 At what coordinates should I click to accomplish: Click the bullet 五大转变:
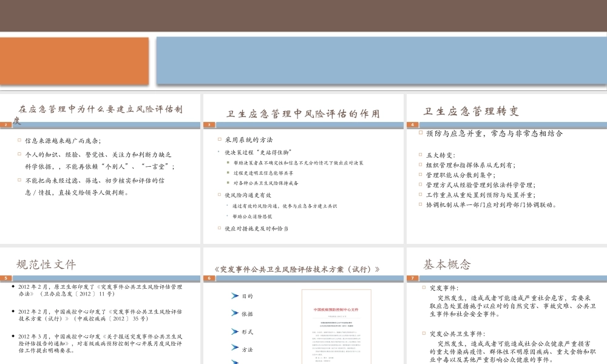pyautogui.click(x=441, y=155)
